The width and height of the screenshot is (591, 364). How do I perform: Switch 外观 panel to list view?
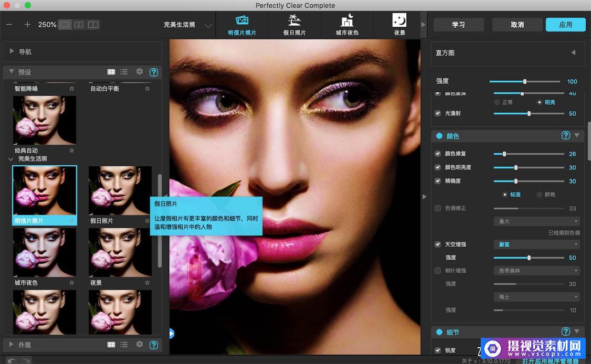click(x=124, y=345)
